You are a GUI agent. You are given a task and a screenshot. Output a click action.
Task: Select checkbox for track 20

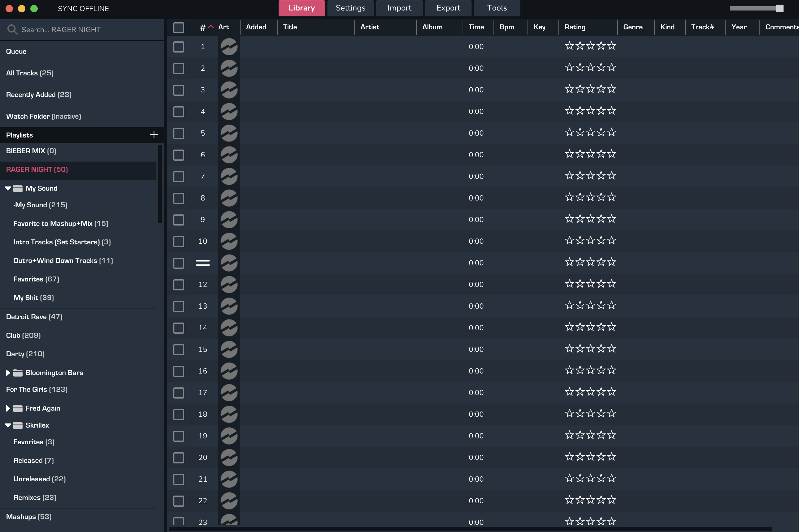[179, 458]
